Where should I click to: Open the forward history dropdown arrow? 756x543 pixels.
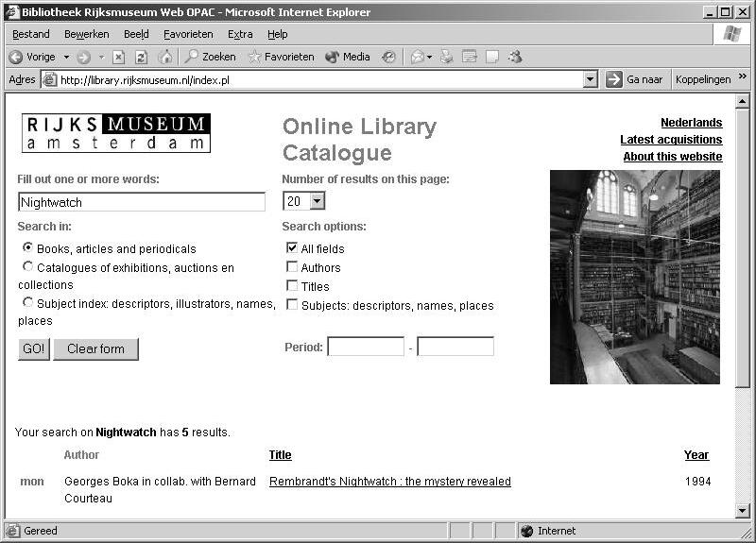pyautogui.click(x=102, y=58)
